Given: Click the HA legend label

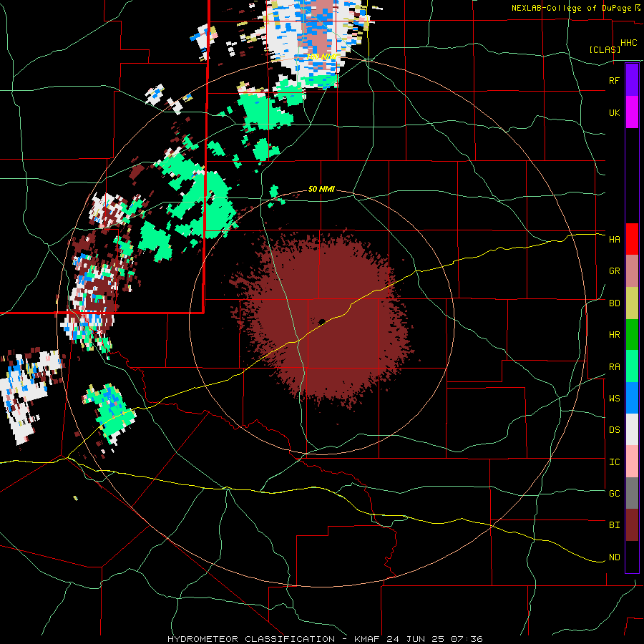Looking at the screenshot, I should coord(614,240).
